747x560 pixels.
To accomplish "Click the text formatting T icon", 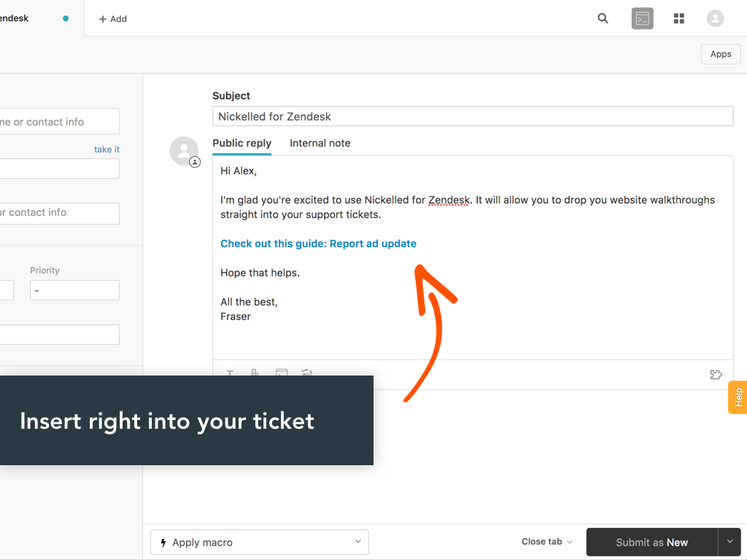I will 230,373.
